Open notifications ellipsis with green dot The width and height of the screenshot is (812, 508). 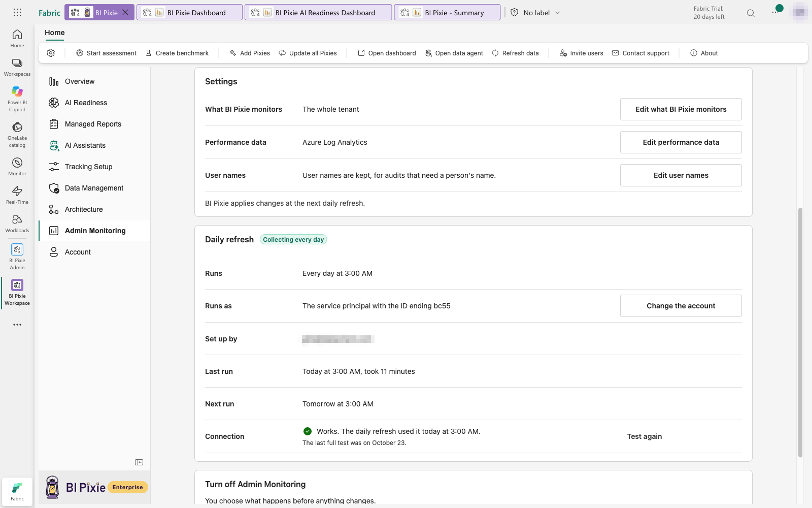(777, 10)
